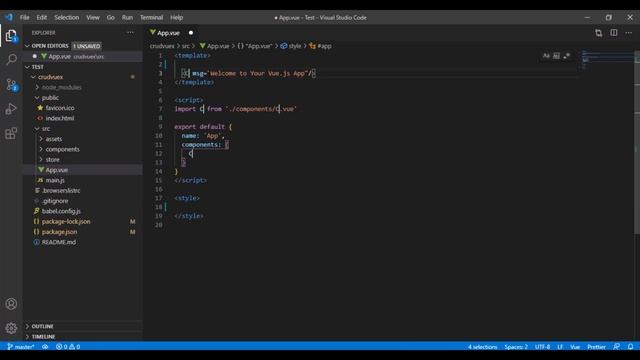Click the master branch indicator
Image resolution: width=640 pixels, height=360 pixels.
(x=20, y=347)
